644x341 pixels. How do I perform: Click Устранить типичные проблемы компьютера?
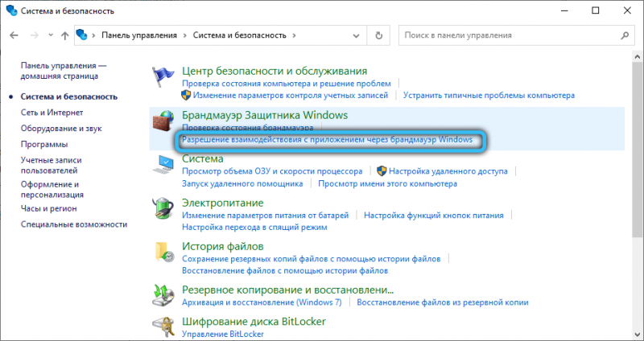[x=489, y=96]
